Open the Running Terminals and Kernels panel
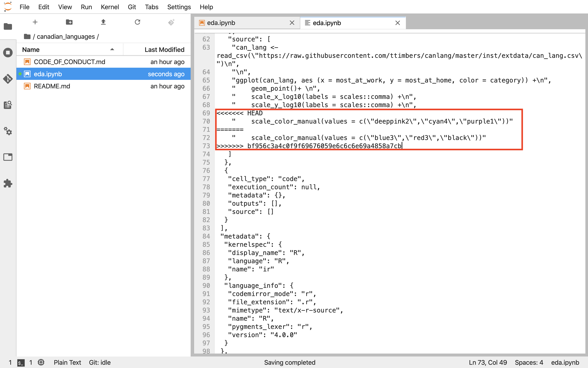Viewport: 588px width, 368px height. pyautogui.click(x=8, y=53)
